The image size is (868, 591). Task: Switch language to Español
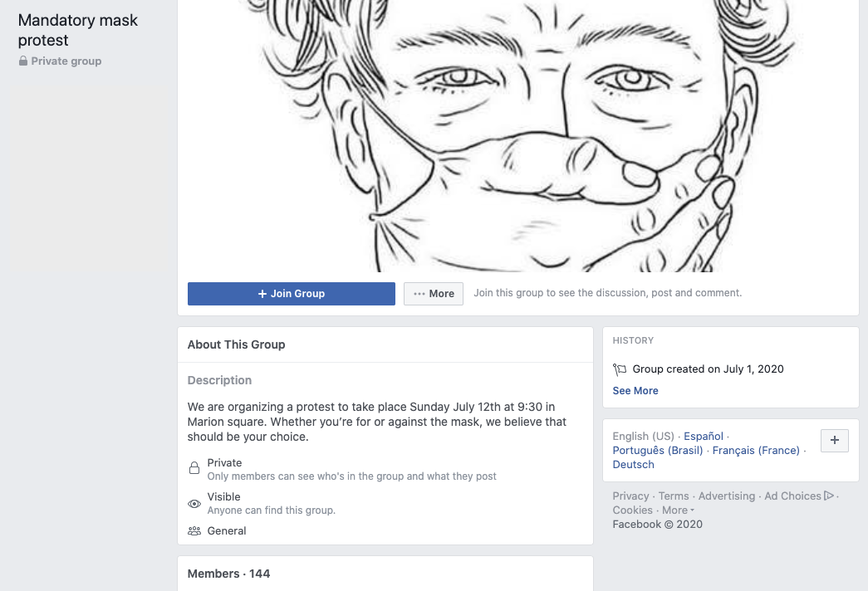[x=703, y=436]
